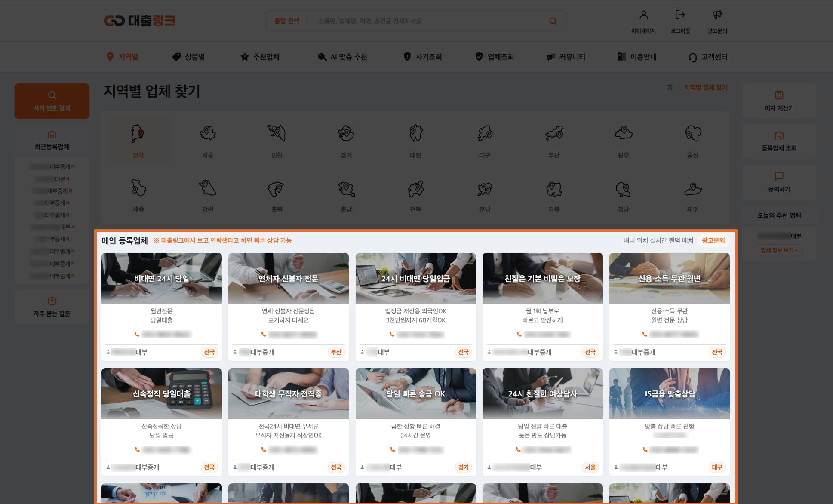Click the 업체 정보 보기+ button
The width and height of the screenshot is (833, 504).
(x=779, y=250)
